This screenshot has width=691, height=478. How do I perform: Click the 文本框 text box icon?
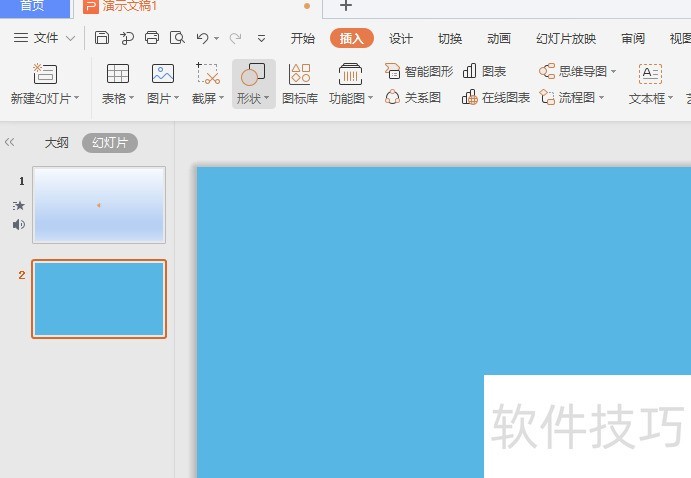(x=650, y=74)
